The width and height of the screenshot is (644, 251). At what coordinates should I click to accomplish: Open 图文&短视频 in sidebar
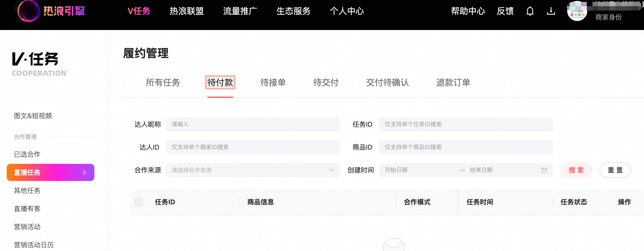pyautogui.click(x=33, y=116)
